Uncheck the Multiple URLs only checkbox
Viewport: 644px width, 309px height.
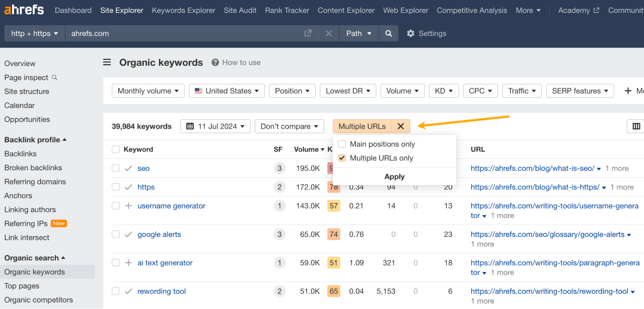(x=341, y=158)
